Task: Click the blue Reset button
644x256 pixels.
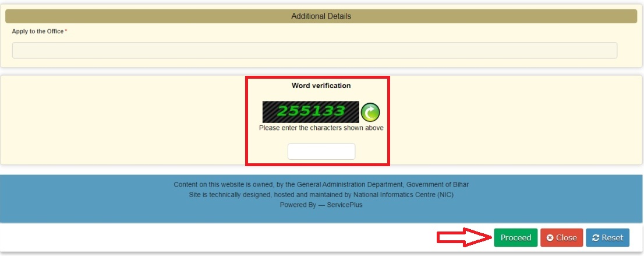Action: click(x=607, y=237)
